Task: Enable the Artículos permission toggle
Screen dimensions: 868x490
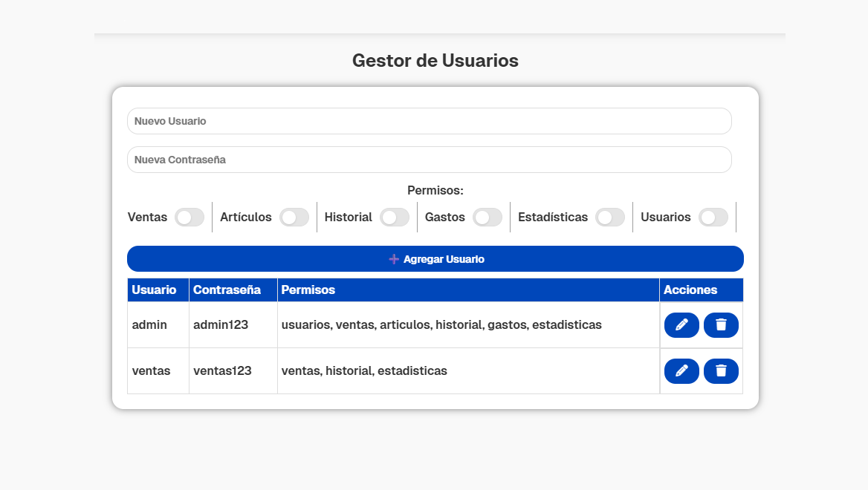Action: coord(294,217)
